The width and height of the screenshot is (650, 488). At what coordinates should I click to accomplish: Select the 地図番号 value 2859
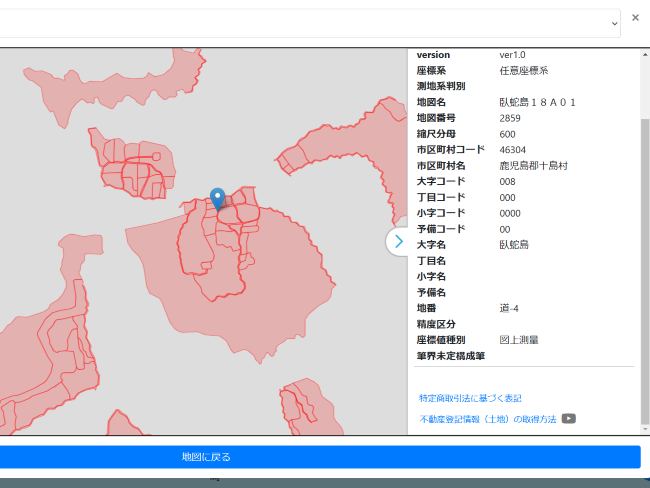(510, 118)
